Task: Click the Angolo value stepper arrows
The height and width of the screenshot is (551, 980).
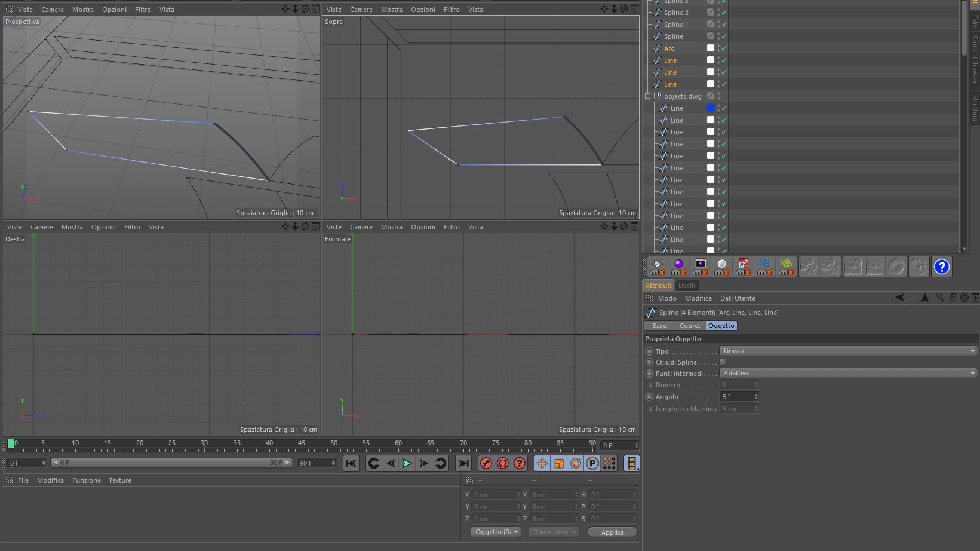Action: click(756, 397)
